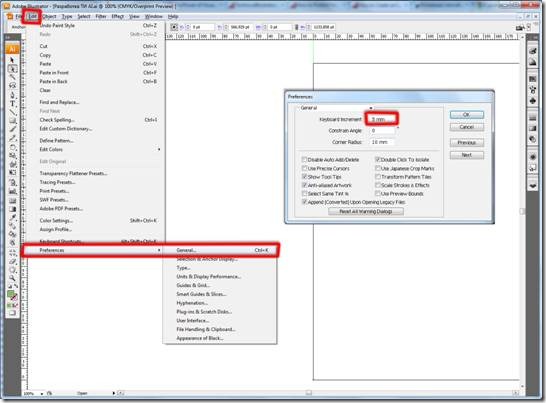The image size is (546, 403).
Task: Open the Select menu
Action: 84,16
